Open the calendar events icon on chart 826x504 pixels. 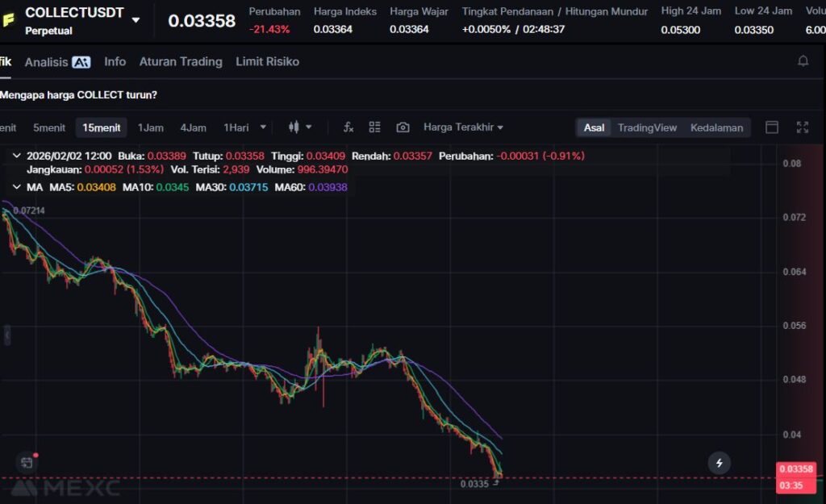(27, 462)
